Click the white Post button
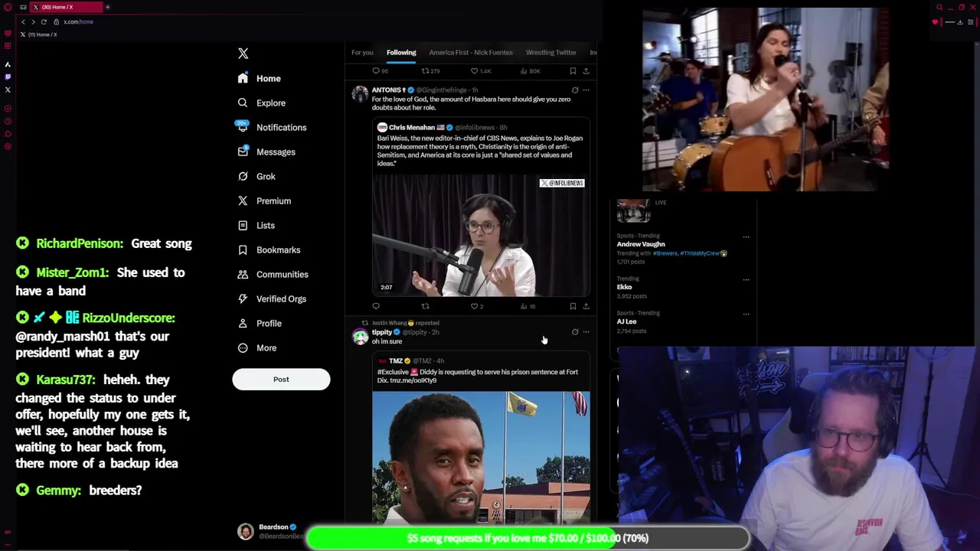Image resolution: width=980 pixels, height=551 pixels. [x=281, y=379]
